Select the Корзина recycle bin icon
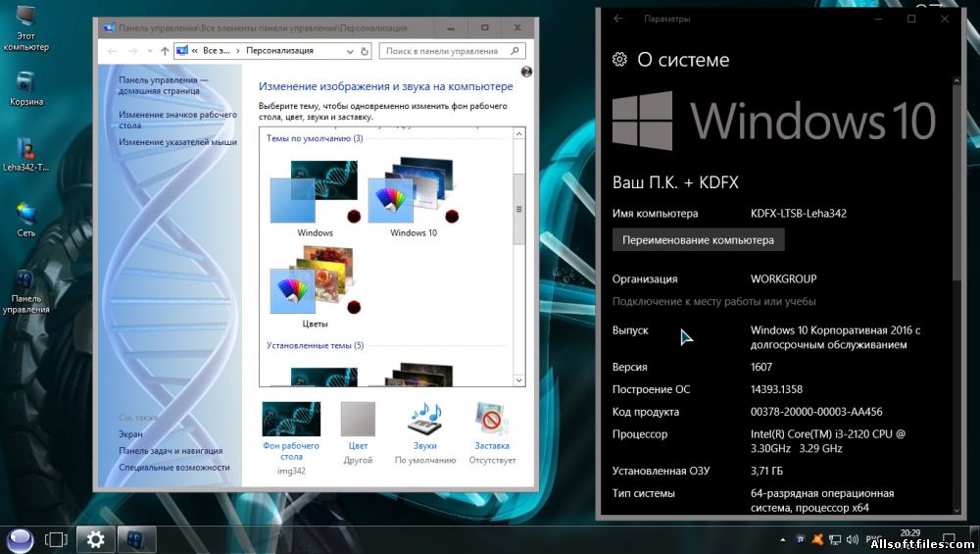 click(25, 89)
